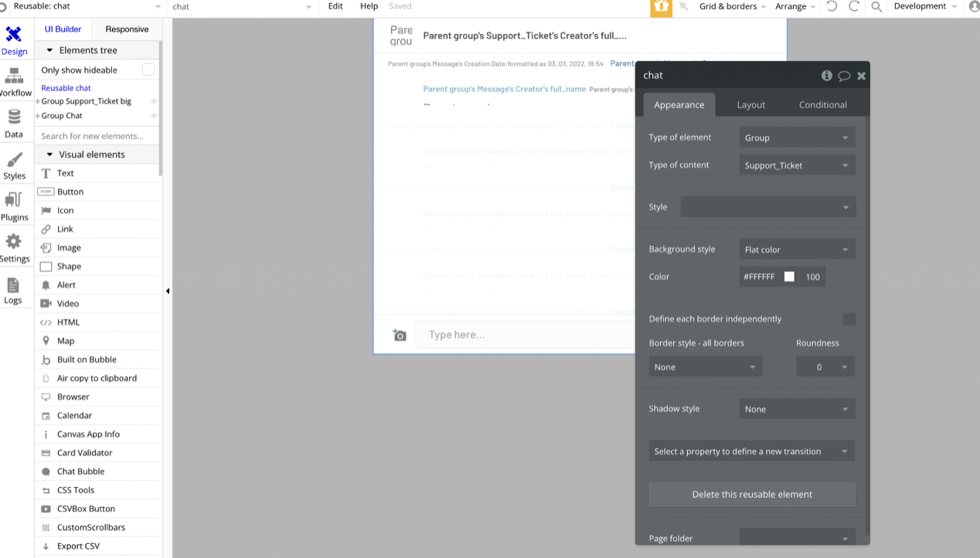Open the Grid & borders menu

(x=733, y=6)
